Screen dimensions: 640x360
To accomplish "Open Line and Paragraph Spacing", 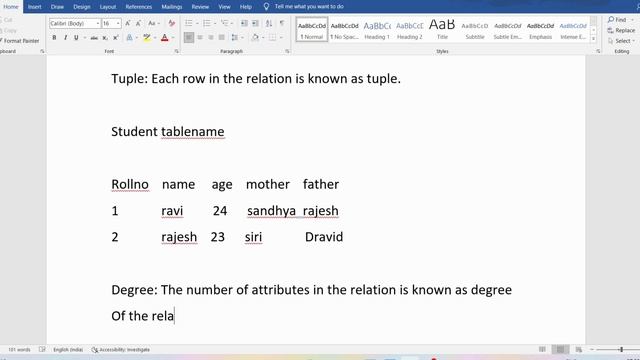I will tap(234, 38).
